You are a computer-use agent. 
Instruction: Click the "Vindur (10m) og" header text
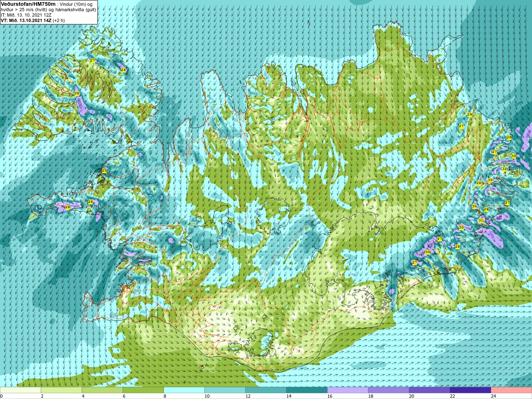pyautogui.click(x=76, y=4)
